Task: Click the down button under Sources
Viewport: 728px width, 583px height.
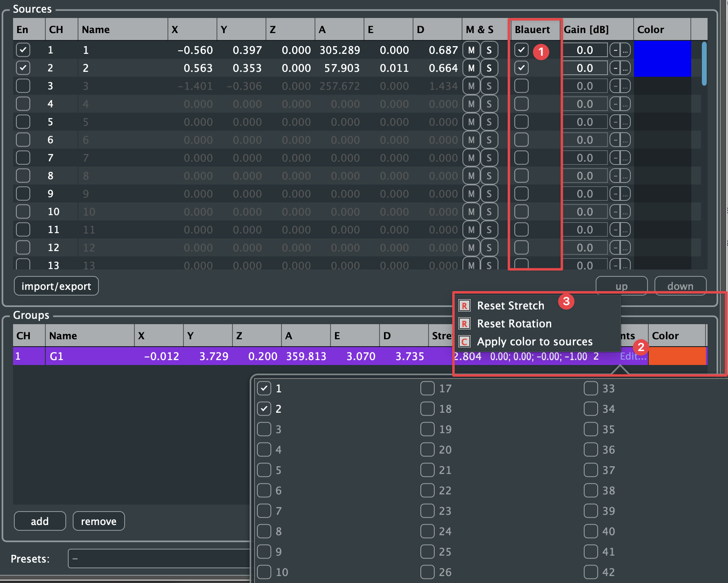Action: (680, 286)
